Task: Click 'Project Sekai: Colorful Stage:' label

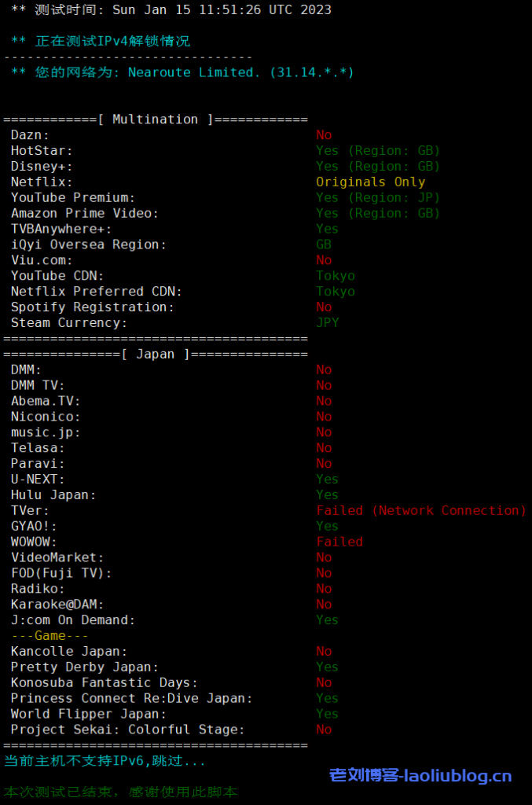Action: (127, 730)
